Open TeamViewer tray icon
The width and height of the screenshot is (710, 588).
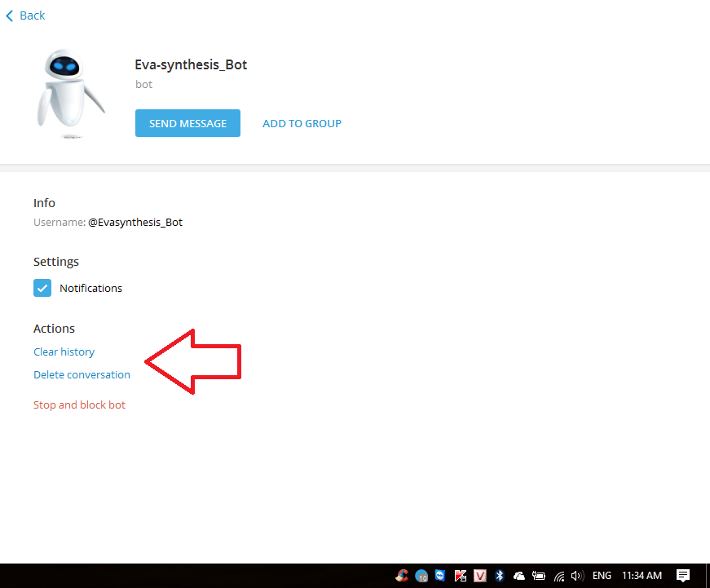pyautogui.click(x=440, y=576)
